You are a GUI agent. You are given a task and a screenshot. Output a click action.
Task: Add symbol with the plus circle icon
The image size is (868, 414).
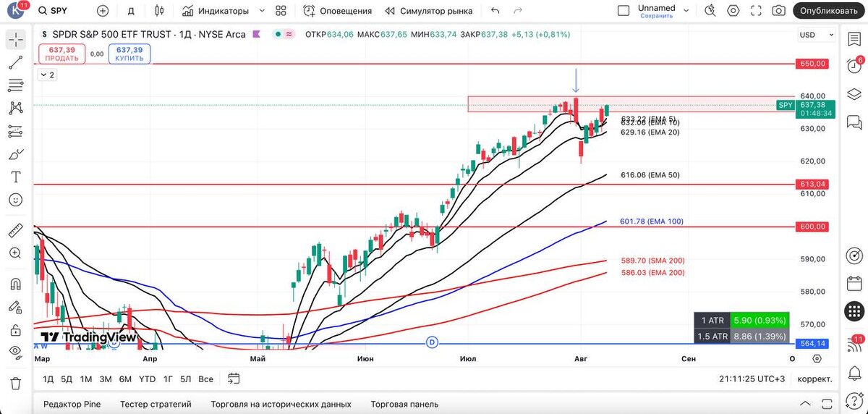click(103, 11)
